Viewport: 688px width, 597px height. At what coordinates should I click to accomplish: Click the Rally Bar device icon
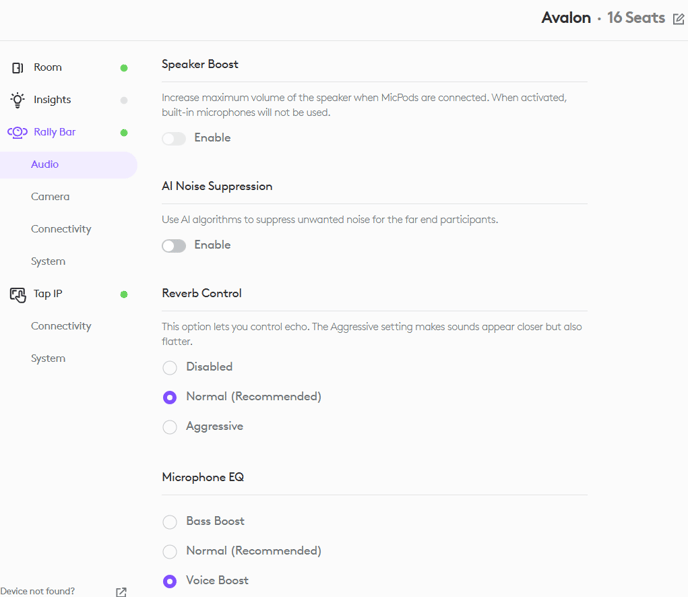(x=17, y=132)
